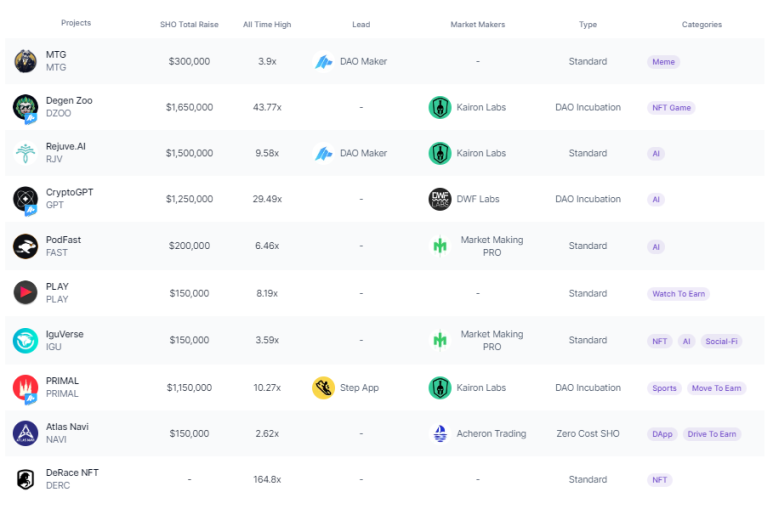This screenshot has width=773, height=509.
Task: Select the CryptoGPT logo icon
Action: point(25,199)
